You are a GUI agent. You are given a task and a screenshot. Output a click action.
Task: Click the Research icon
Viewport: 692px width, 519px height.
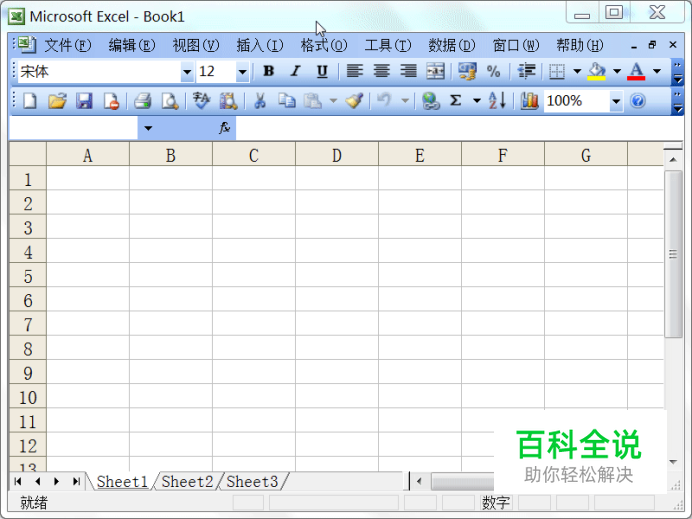228,101
